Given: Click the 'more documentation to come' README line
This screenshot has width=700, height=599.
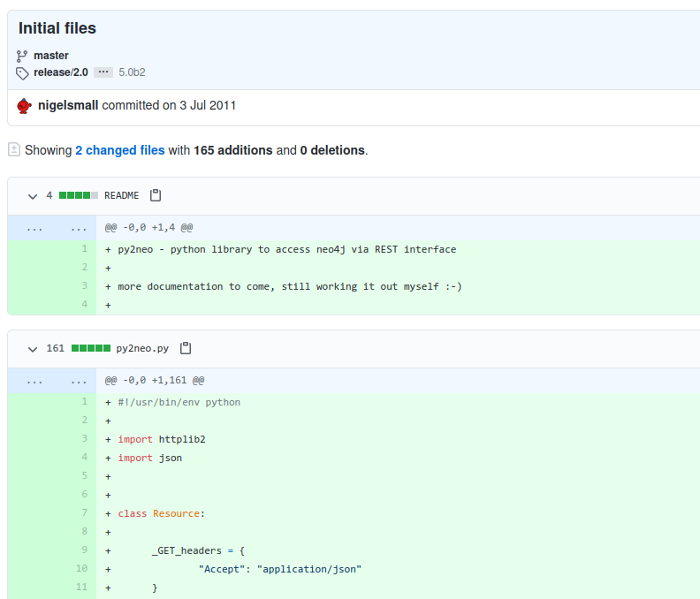Looking at the screenshot, I should (290, 286).
